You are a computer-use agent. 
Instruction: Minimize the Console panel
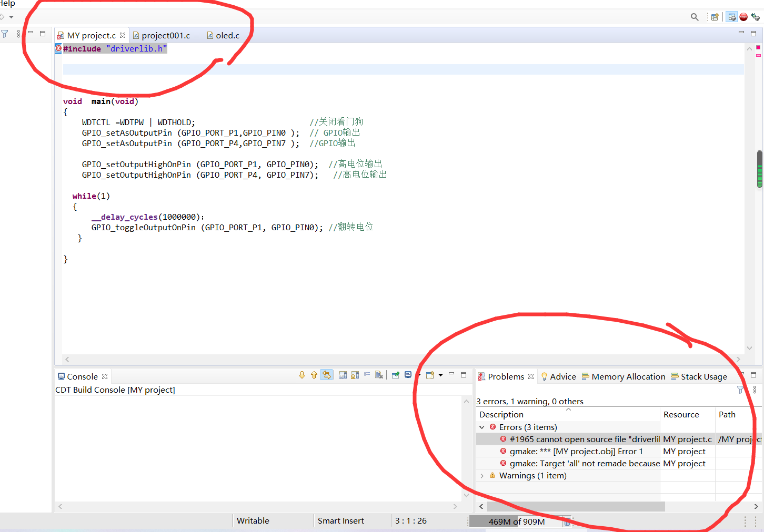pyautogui.click(x=451, y=374)
